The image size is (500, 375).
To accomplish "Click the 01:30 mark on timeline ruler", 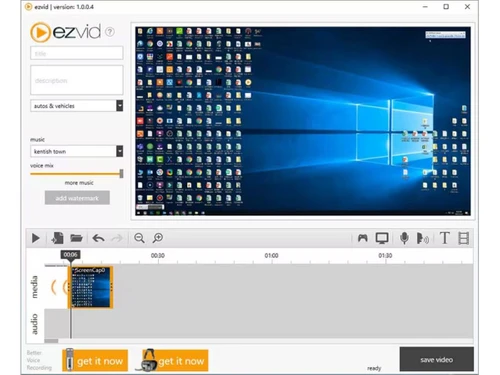I will coord(385,256).
